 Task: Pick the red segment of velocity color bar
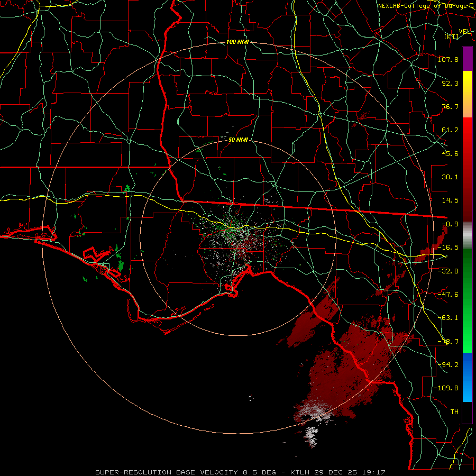tap(467, 169)
